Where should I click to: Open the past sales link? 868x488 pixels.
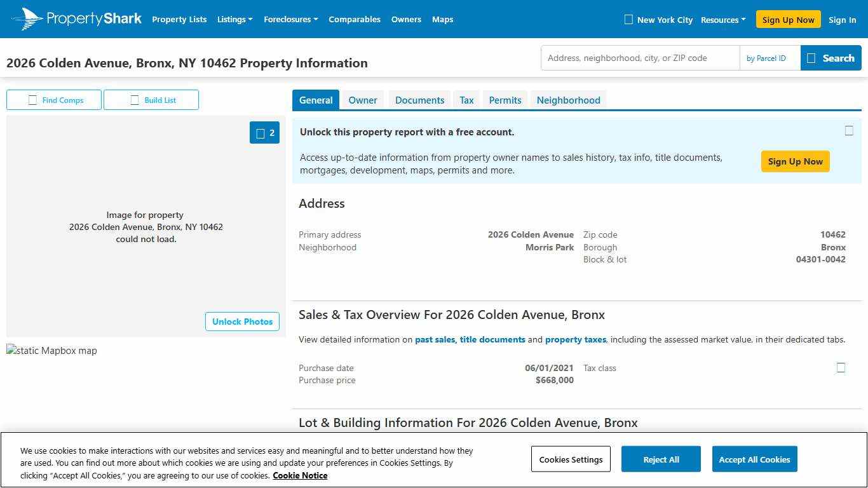(x=435, y=339)
